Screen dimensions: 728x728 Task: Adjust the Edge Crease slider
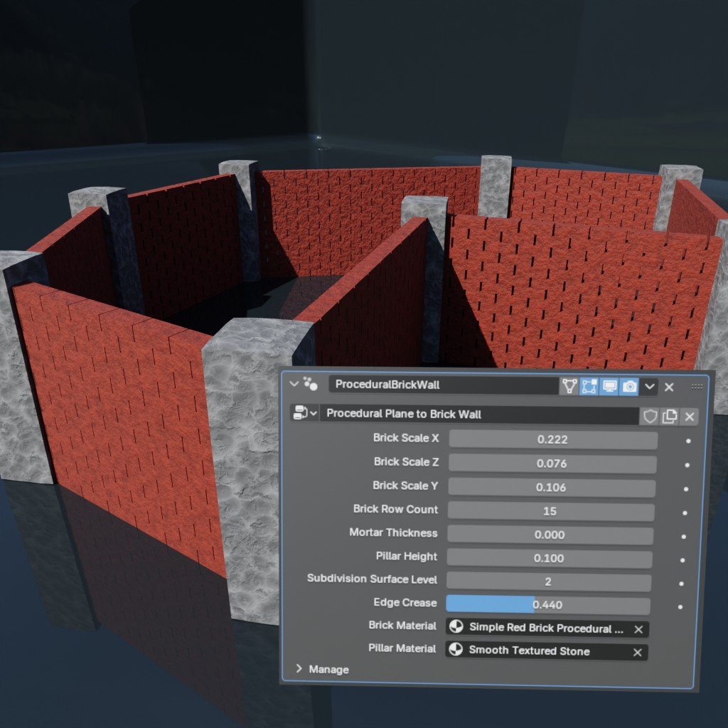[x=547, y=606]
